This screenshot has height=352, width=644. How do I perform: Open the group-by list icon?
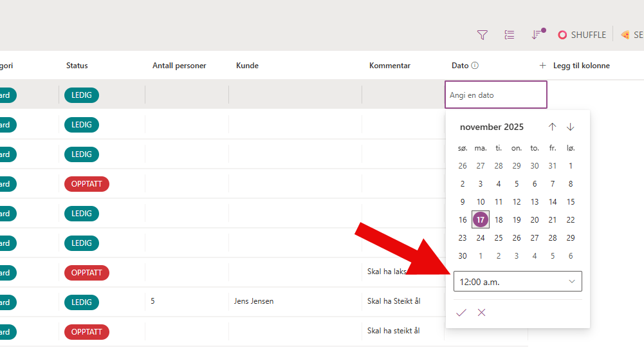coord(510,35)
